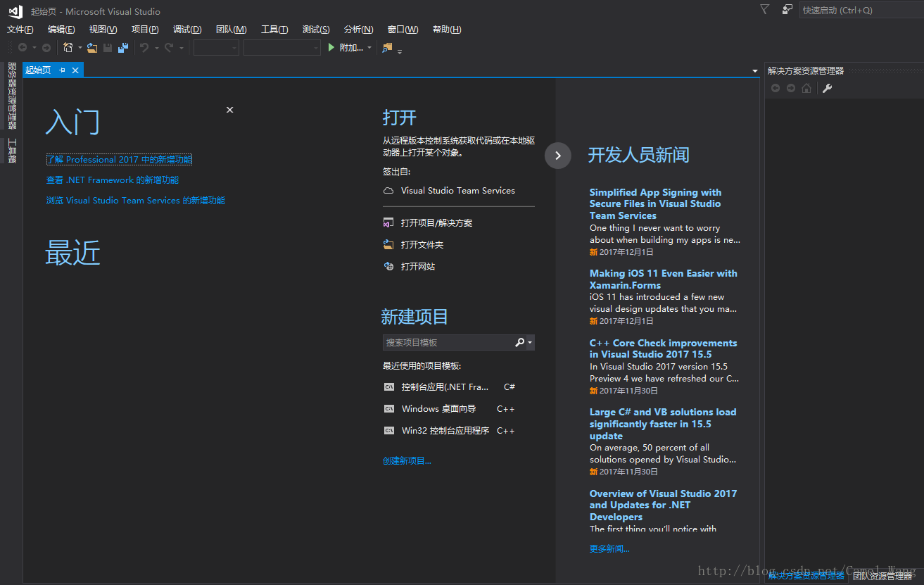
Task: Click the 更多新闻... link
Action: pos(609,548)
